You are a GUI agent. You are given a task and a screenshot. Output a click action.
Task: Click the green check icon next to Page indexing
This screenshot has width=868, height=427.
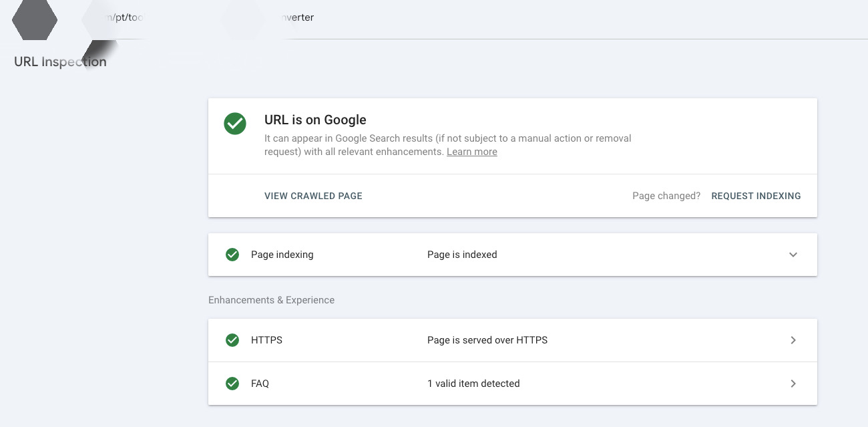[232, 255]
